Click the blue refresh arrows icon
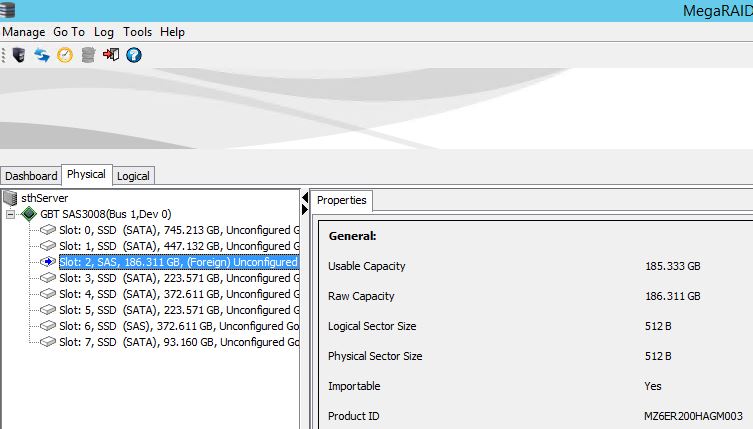The height and width of the screenshot is (429, 753). 42,55
